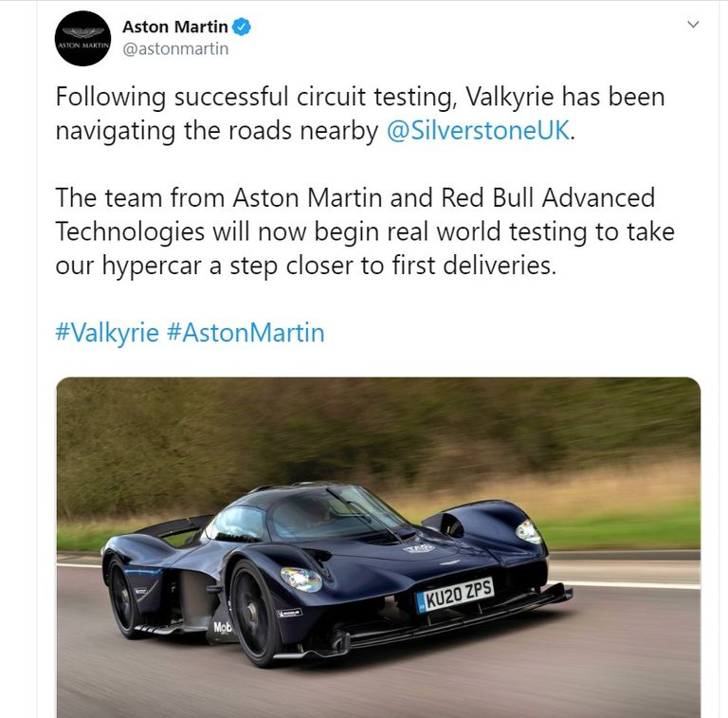
Task: Click the Mobil logo on the car's side
Action: tap(222, 628)
